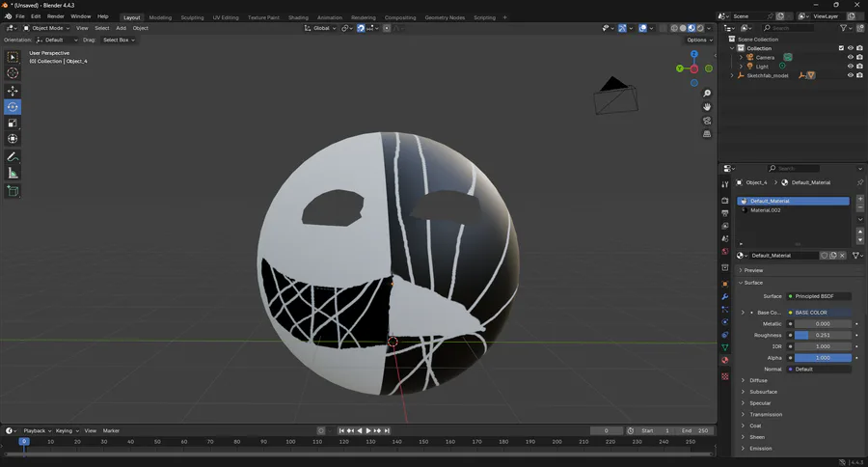Collapse the Collection in outliner
The image size is (868, 467).
(732, 48)
